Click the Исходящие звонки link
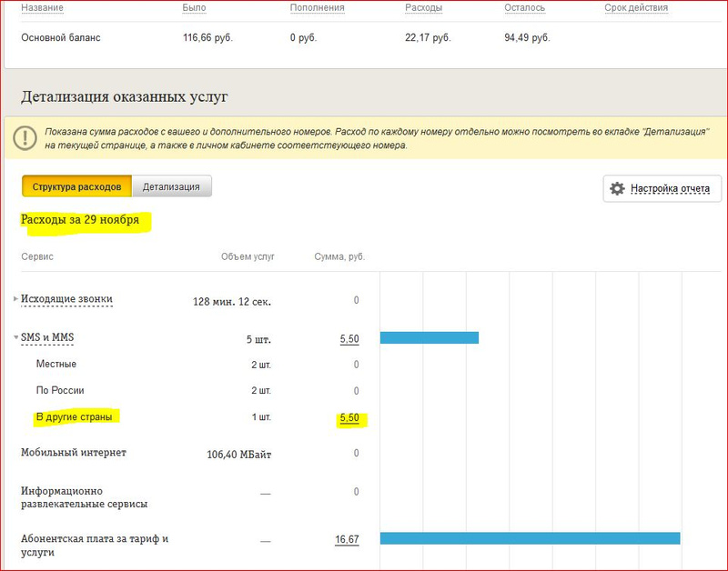 pyautogui.click(x=67, y=299)
